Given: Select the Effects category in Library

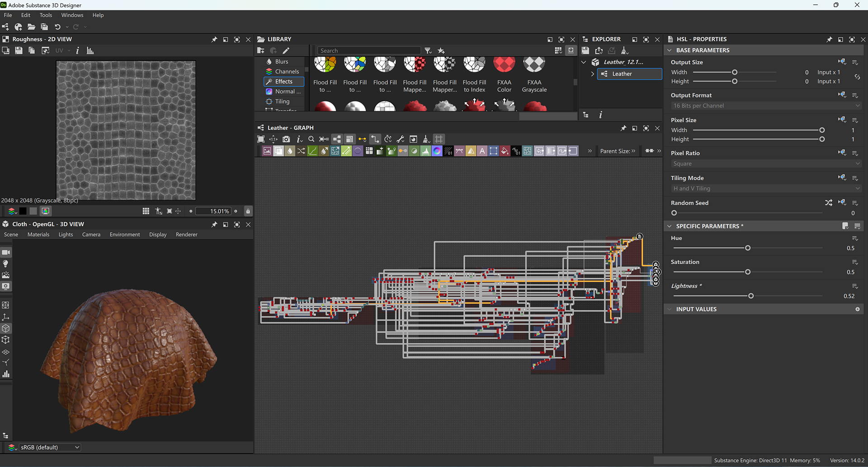Looking at the screenshot, I should [283, 81].
